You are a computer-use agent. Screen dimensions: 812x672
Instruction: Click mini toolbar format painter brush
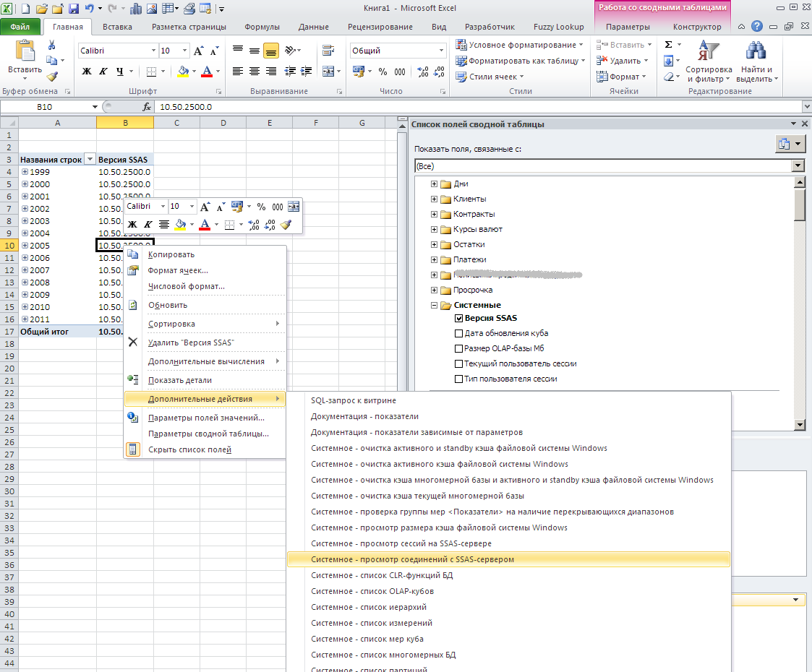[x=286, y=225]
